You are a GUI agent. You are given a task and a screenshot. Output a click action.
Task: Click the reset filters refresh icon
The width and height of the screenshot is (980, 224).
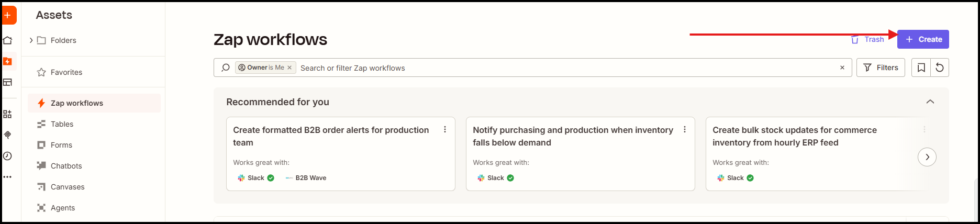(x=940, y=68)
